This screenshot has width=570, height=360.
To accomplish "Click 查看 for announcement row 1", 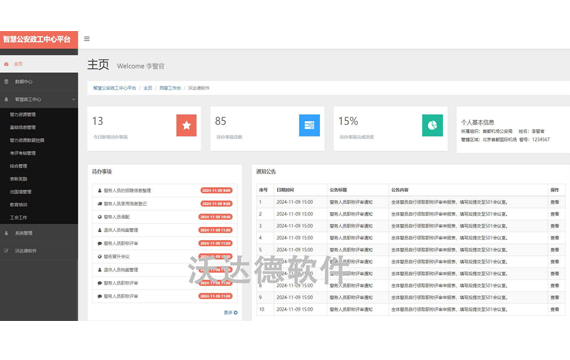I will pyautogui.click(x=555, y=202).
